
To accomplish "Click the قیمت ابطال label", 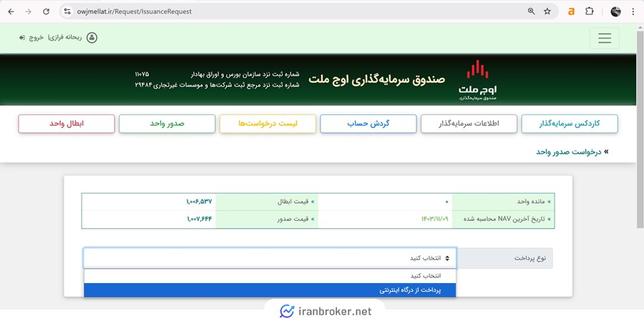I will (x=293, y=202).
